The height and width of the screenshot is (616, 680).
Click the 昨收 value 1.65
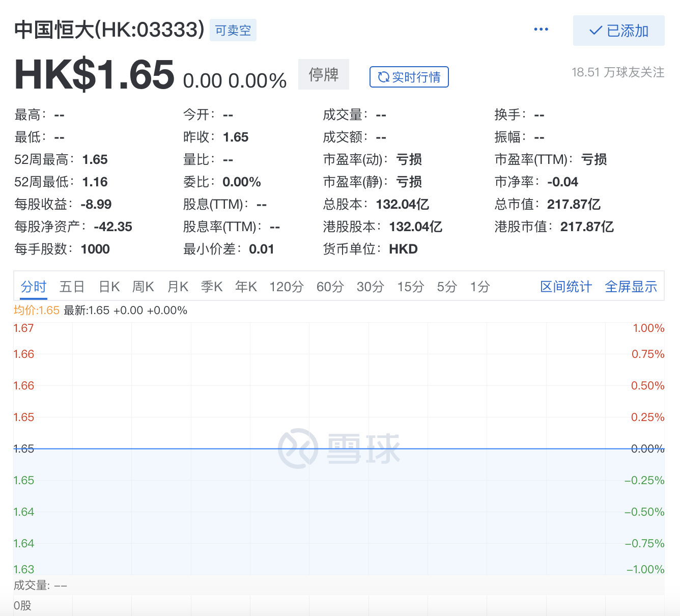point(236,137)
